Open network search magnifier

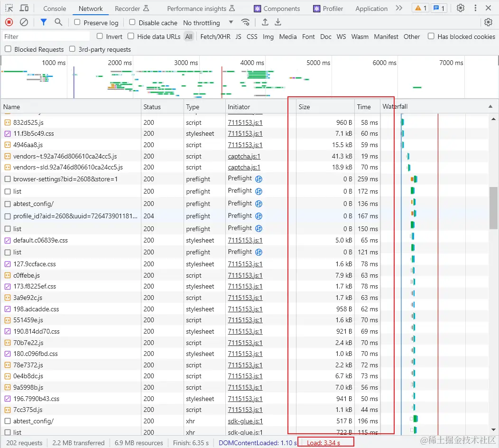pyautogui.click(x=58, y=22)
